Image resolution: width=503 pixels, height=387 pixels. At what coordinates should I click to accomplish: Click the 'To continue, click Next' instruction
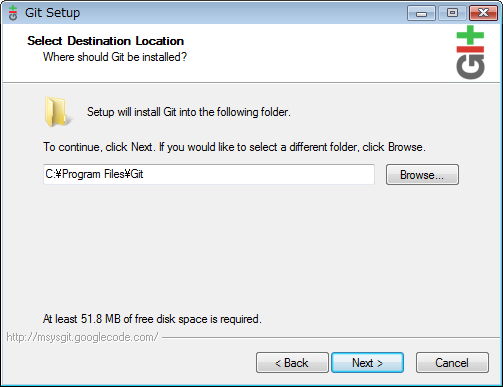click(234, 147)
